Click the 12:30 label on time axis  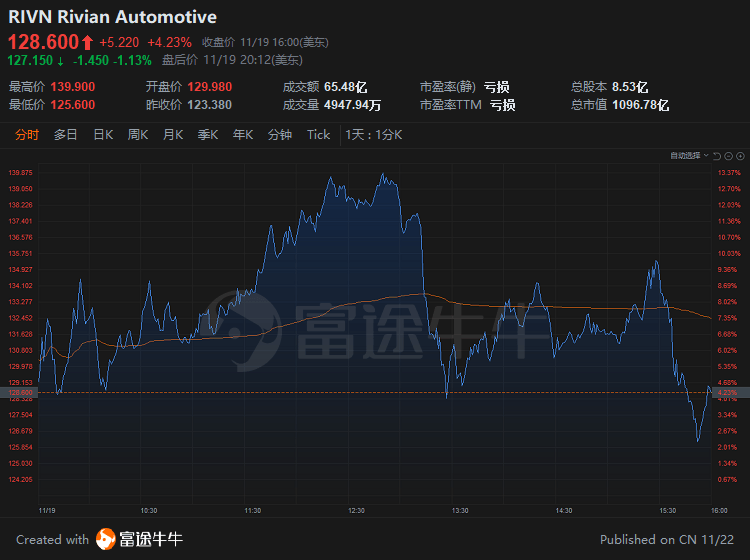coord(356,511)
